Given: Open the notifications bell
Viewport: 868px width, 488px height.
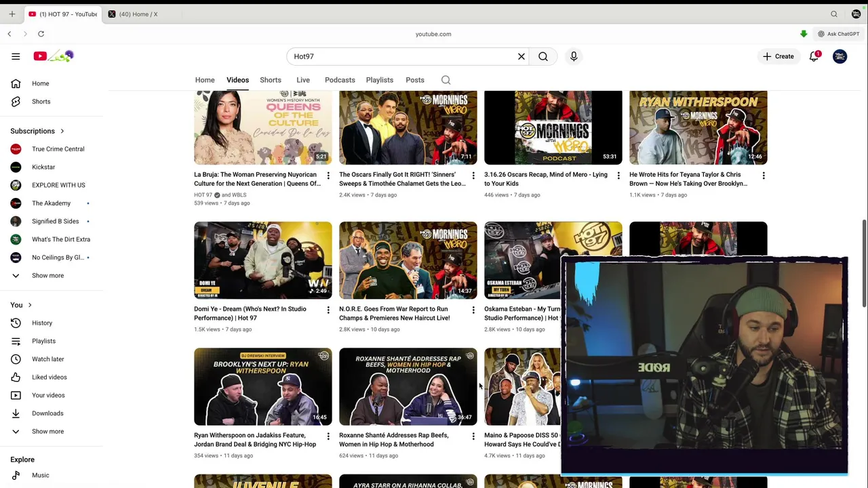Looking at the screenshot, I should pyautogui.click(x=814, y=56).
